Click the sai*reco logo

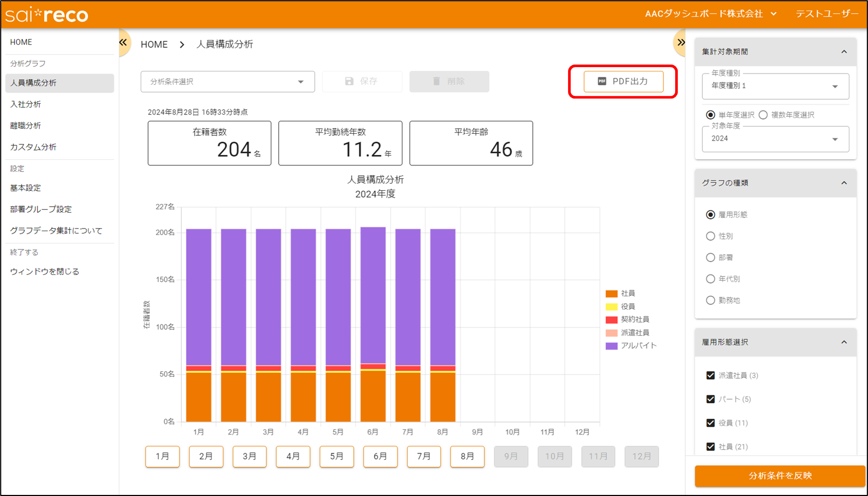coord(47,15)
